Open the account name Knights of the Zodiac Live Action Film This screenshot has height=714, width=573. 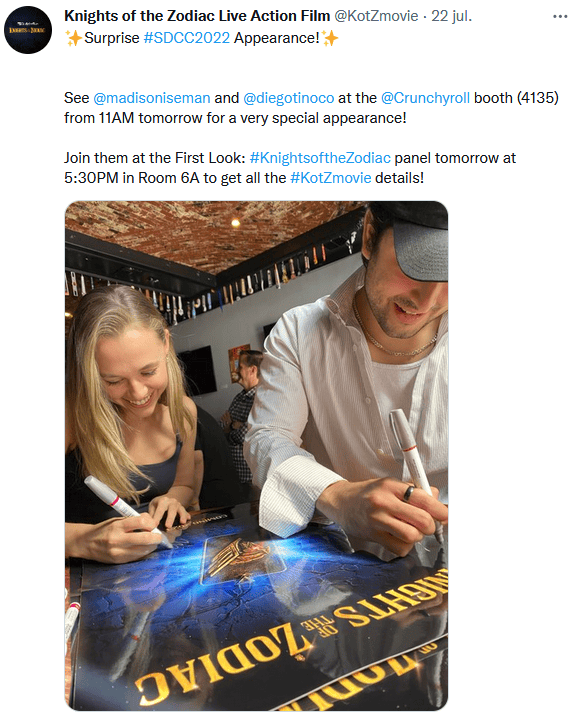(x=197, y=16)
